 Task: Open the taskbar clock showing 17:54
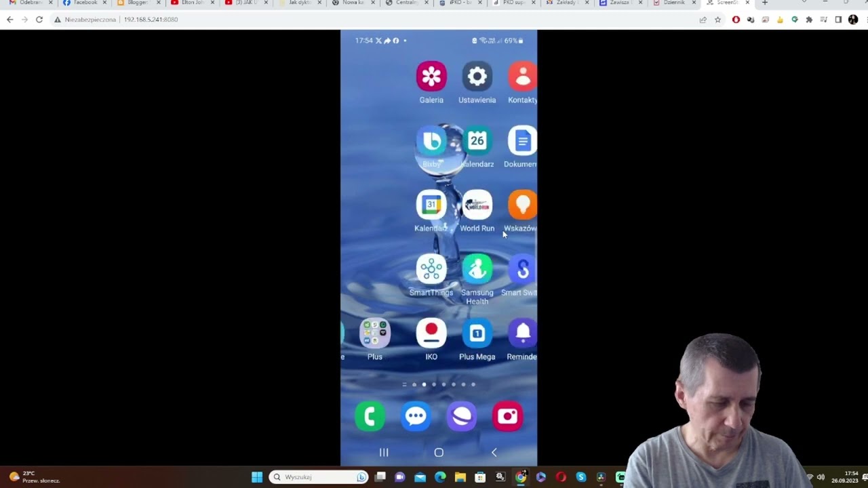(x=846, y=477)
